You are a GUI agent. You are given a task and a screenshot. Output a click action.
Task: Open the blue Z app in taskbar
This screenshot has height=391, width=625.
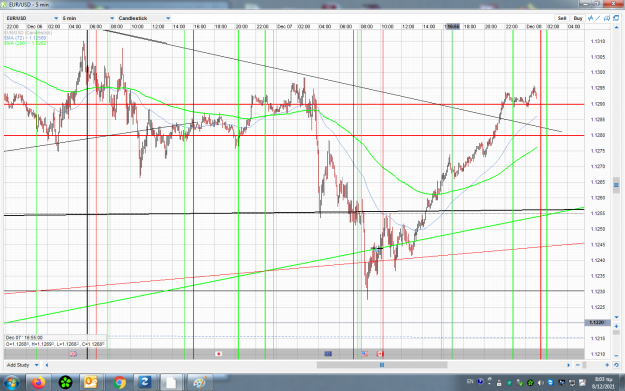(x=145, y=383)
